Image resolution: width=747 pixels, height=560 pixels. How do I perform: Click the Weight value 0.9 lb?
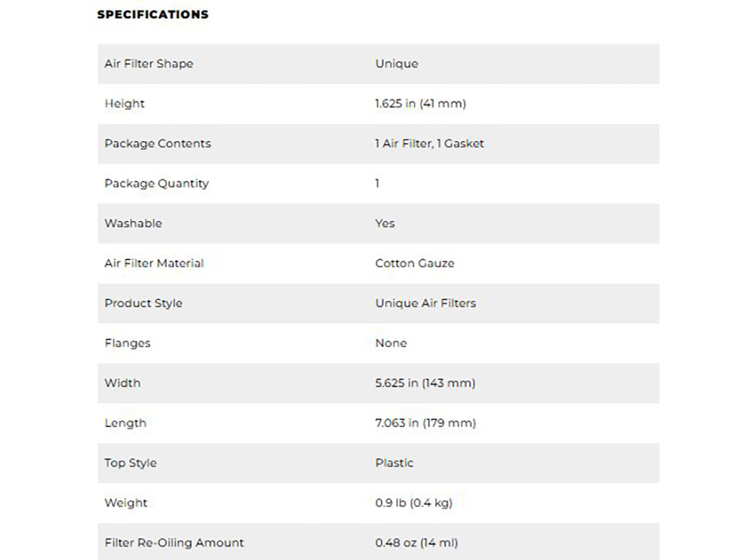[x=413, y=503]
